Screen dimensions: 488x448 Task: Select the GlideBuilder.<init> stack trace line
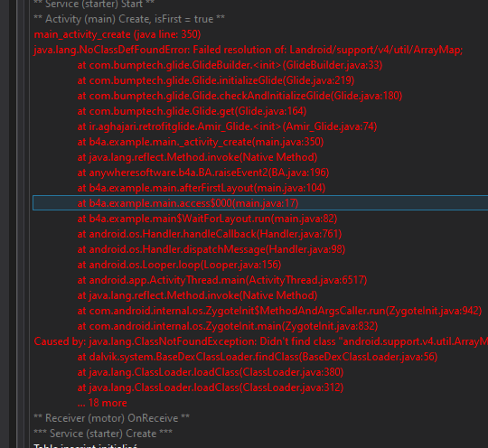point(230,65)
